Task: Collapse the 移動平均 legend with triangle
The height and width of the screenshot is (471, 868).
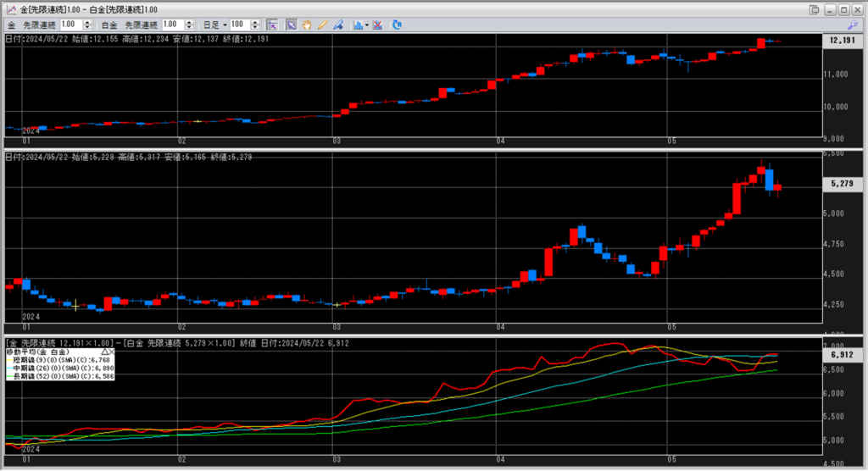Action: click(106, 351)
